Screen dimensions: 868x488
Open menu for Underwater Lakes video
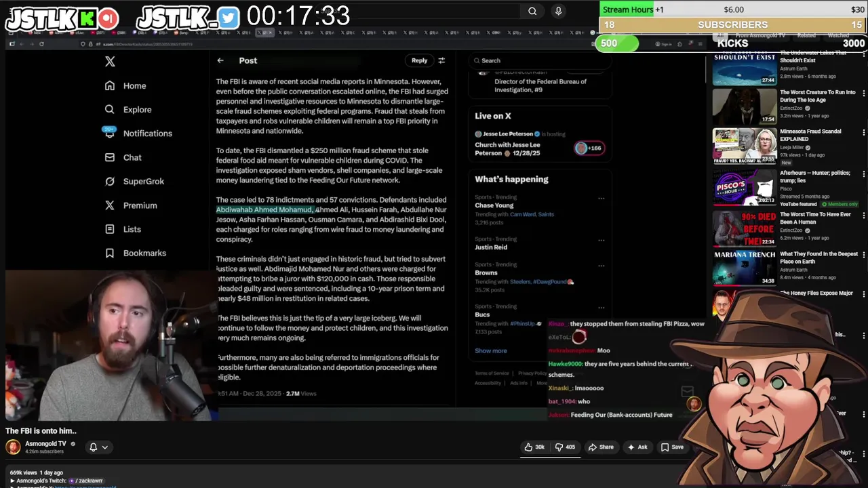[x=863, y=54]
